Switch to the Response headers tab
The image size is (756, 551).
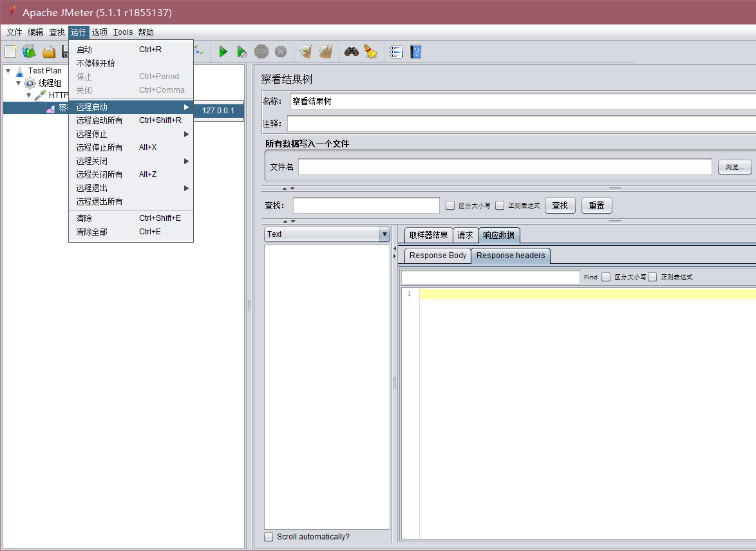pyautogui.click(x=511, y=256)
